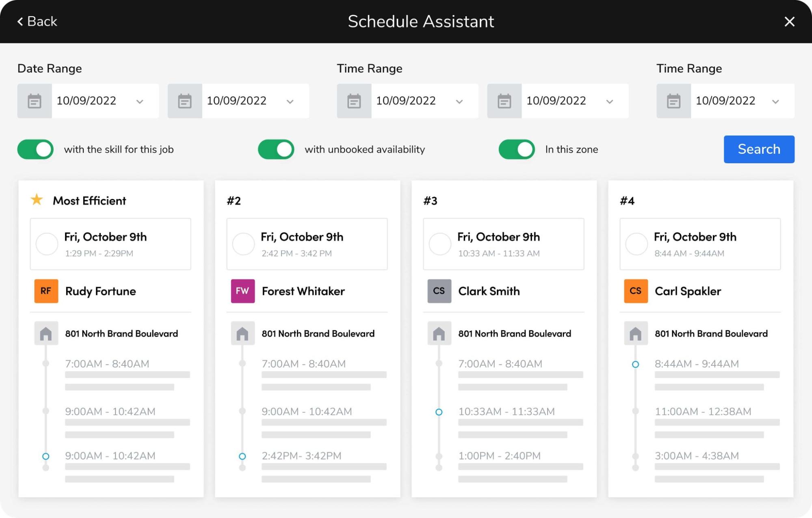Click the calendar icon on the rightmost Time Range field
This screenshot has height=518, width=812.
click(x=673, y=101)
